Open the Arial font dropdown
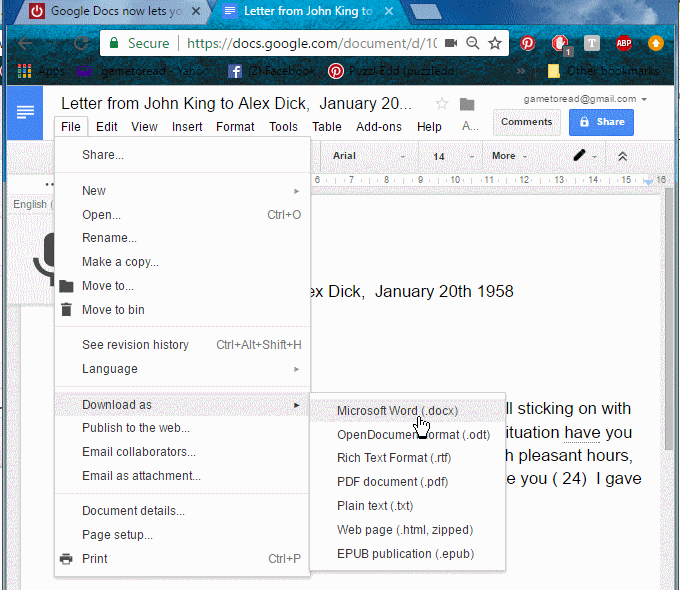 click(x=369, y=156)
